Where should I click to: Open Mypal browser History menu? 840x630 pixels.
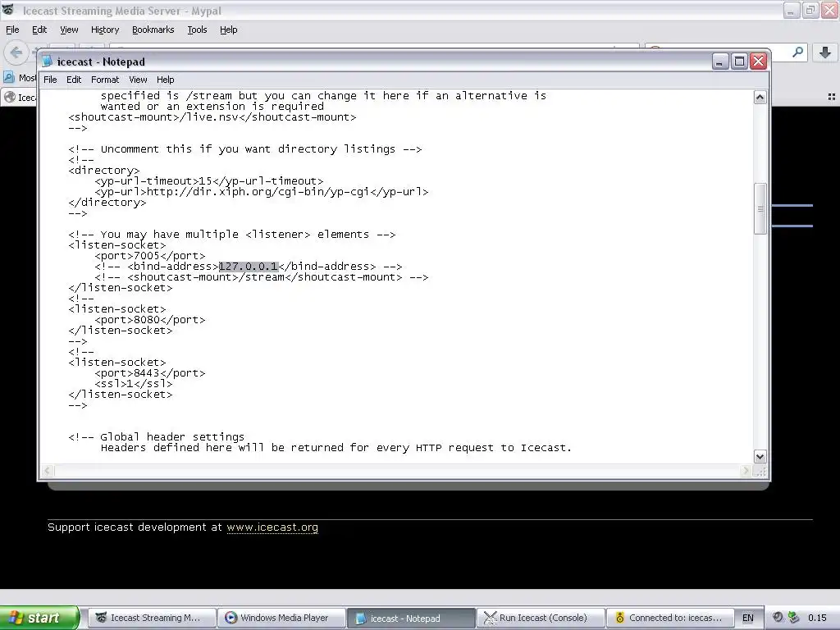click(x=104, y=30)
